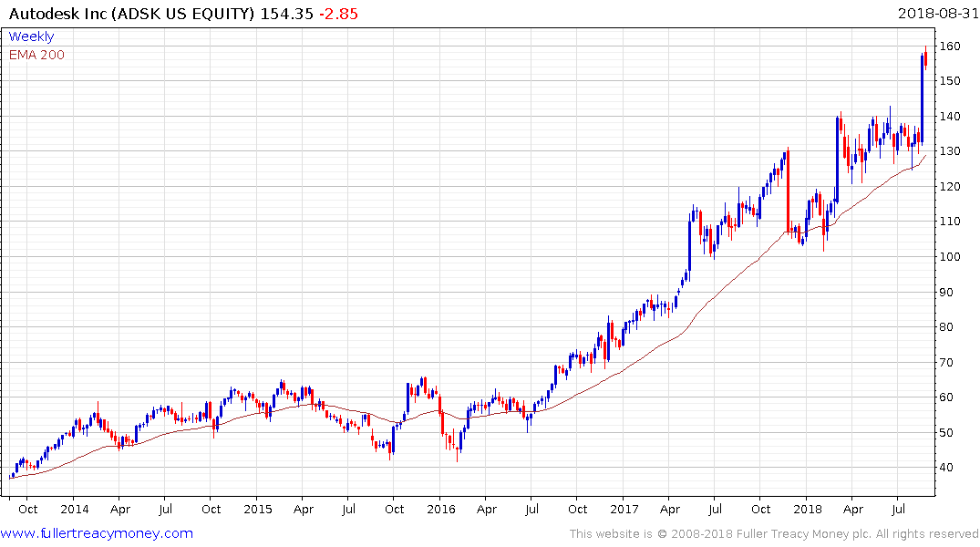This screenshot has height=547, width=980.
Task: Click the 150 price axis label
Action: pyautogui.click(x=950, y=81)
